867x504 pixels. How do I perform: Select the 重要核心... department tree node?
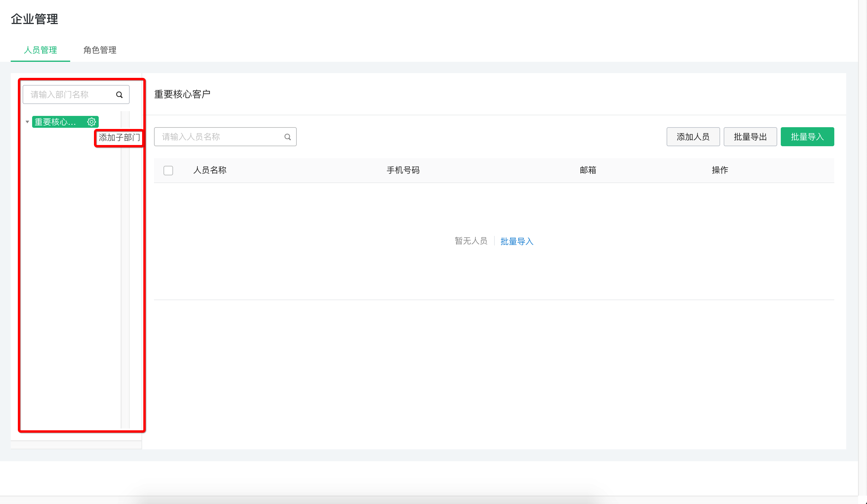point(65,122)
